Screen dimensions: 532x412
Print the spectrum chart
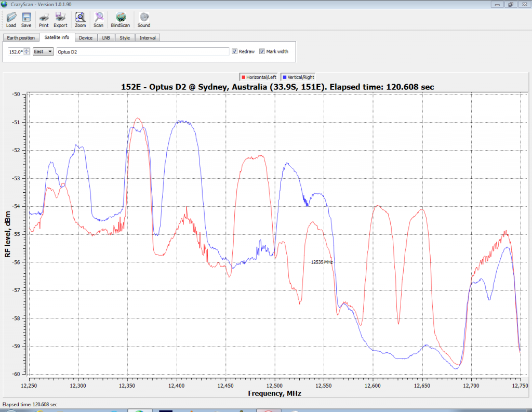tap(44, 20)
